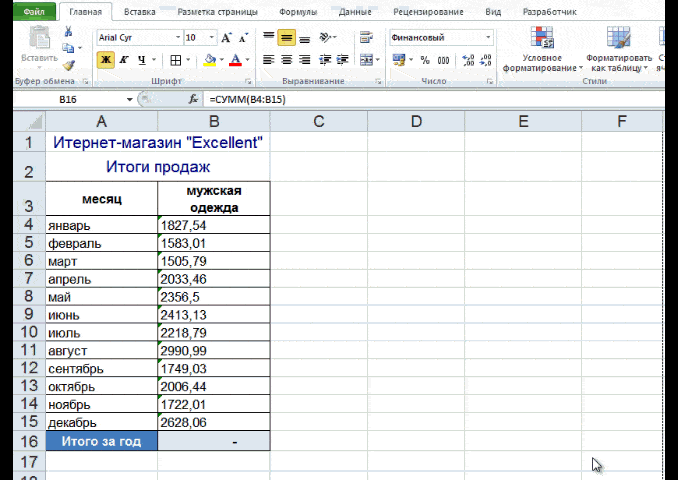Open the font color dropdown arrow
678x480 pixels.
[247, 60]
